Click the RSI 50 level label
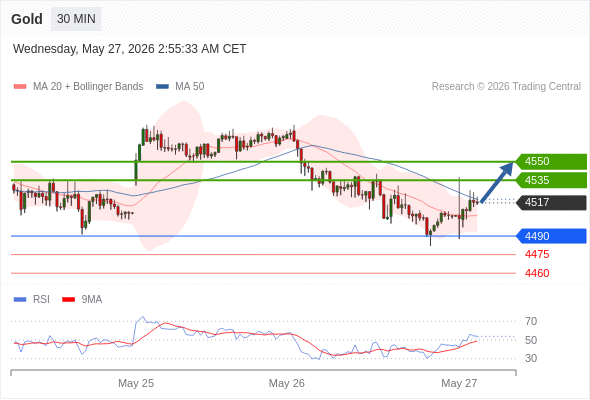The height and width of the screenshot is (400, 590). coord(531,340)
